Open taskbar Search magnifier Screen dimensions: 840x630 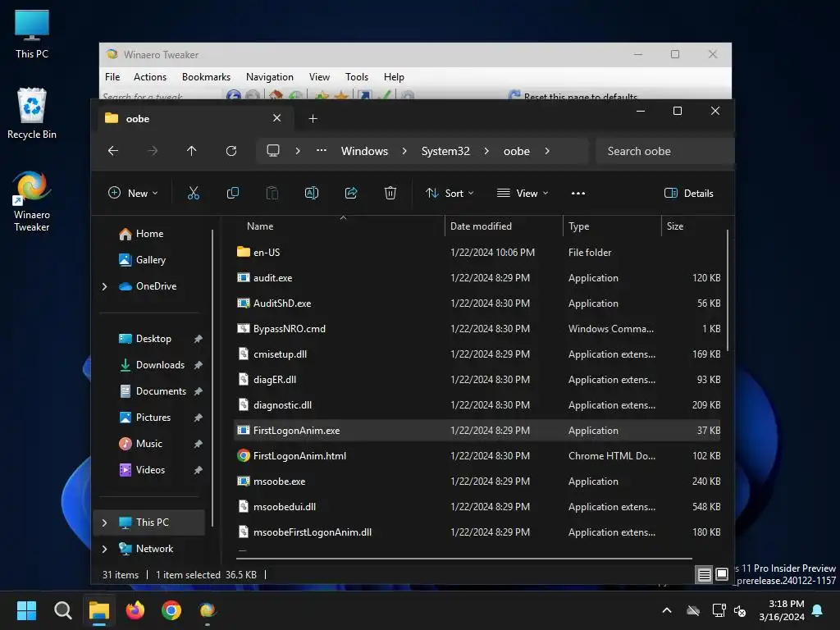(62, 610)
